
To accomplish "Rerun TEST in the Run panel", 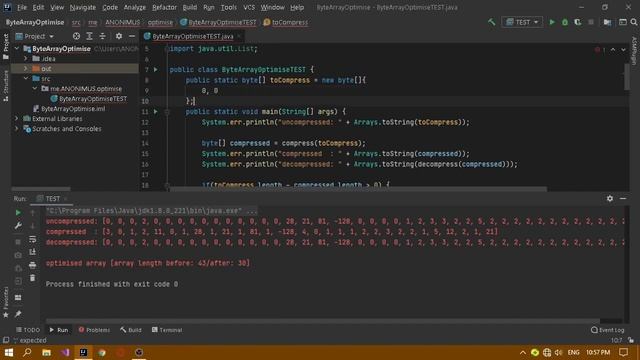I will pos(18,213).
